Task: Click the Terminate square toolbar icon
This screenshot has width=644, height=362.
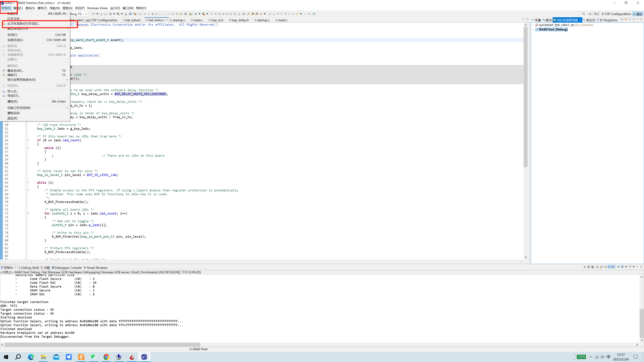Action: [153, 14]
